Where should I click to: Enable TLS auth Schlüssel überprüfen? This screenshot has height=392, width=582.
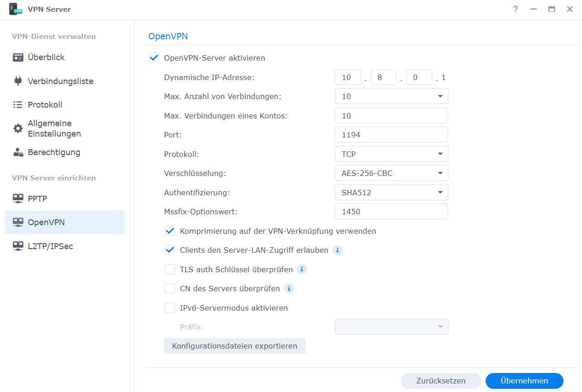pyautogui.click(x=170, y=269)
